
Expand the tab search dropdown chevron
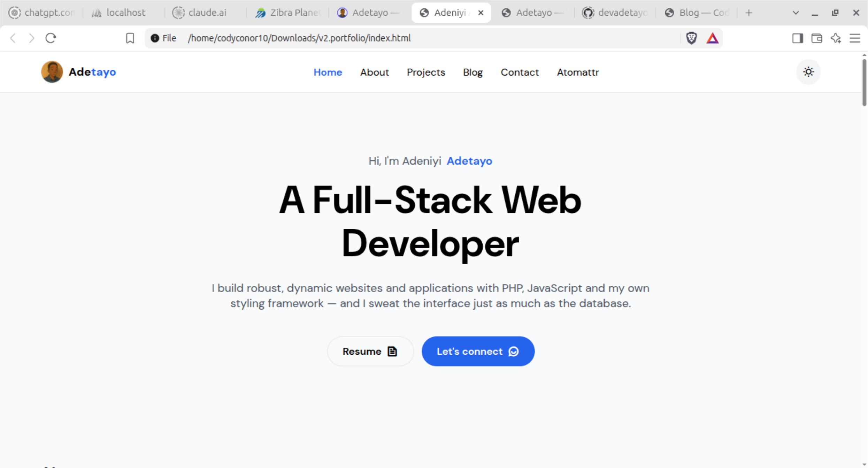point(796,13)
